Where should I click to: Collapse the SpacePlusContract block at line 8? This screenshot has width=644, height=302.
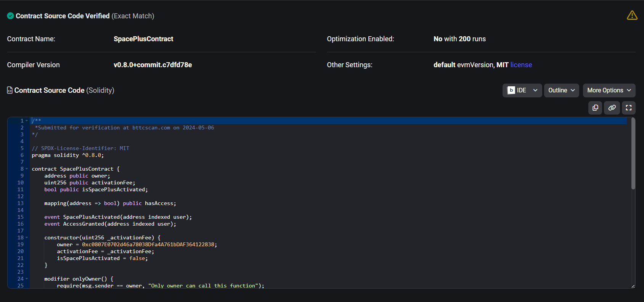point(27,169)
